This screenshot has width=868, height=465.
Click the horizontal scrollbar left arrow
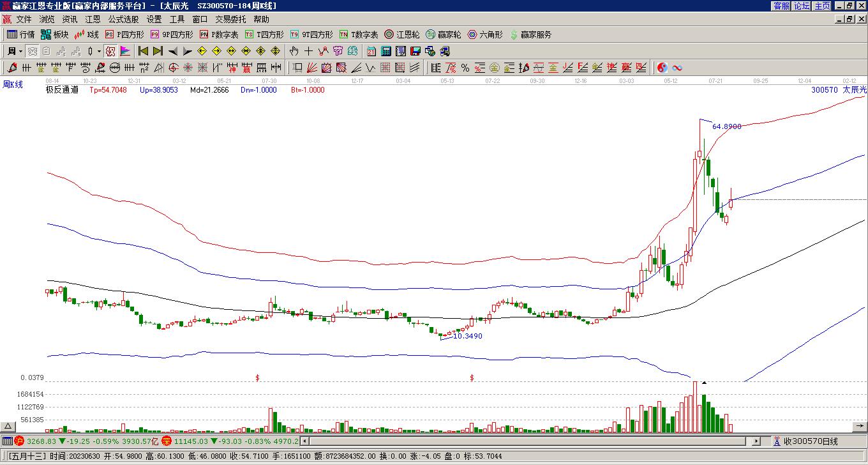tap(304, 441)
